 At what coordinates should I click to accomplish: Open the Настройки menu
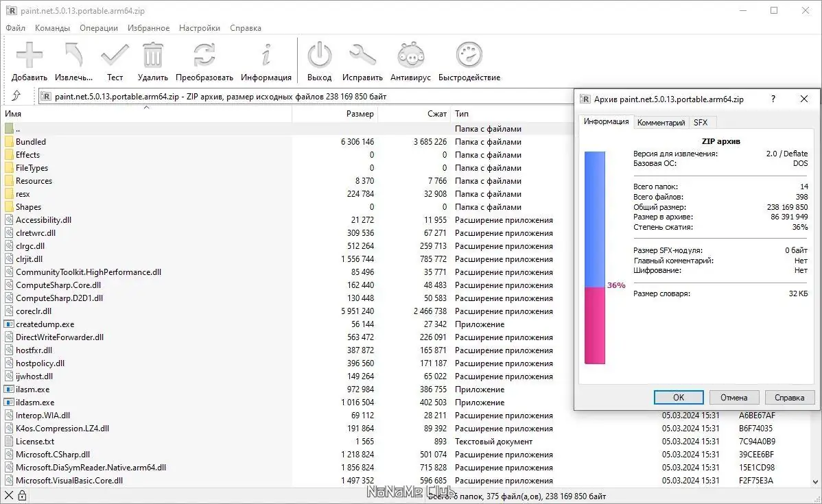click(x=199, y=28)
